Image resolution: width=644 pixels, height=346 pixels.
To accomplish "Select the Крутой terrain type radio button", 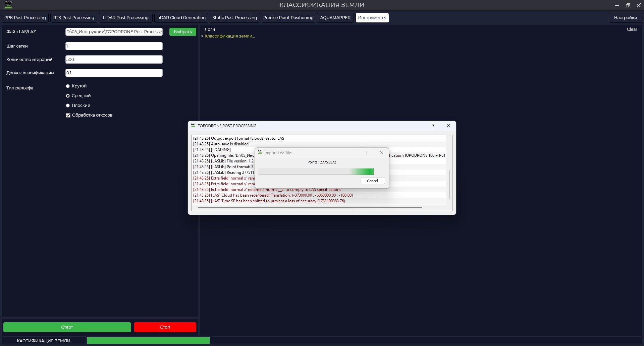I will pyautogui.click(x=68, y=86).
